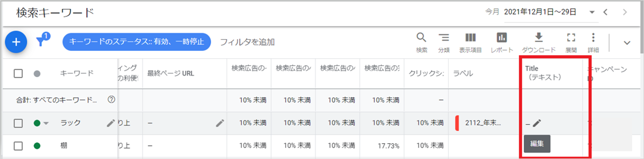Edit the Title cell with pencil icon
The height and width of the screenshot is (159, 644).
point(537,123)
